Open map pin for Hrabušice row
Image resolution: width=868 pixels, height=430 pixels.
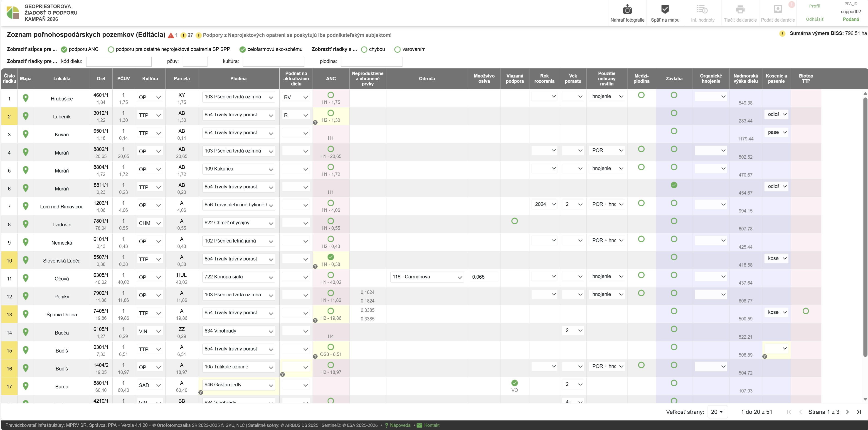tap(26, 98)
